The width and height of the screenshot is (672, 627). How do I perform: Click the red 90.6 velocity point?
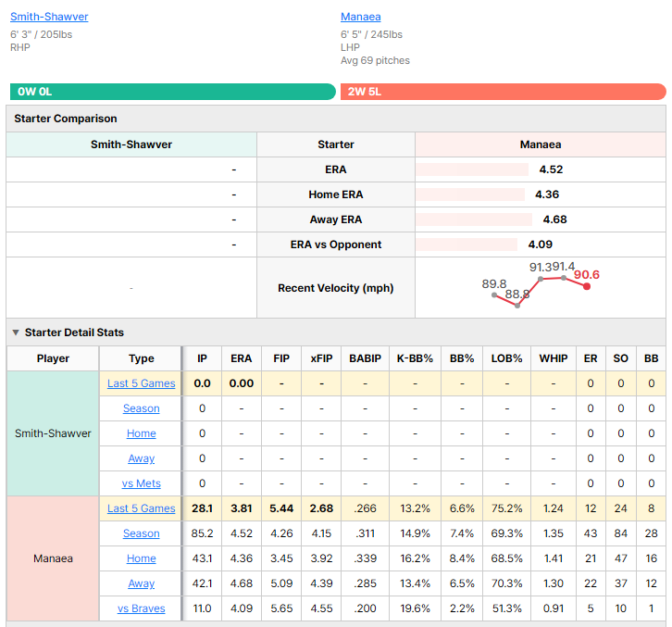pos(587,286)
